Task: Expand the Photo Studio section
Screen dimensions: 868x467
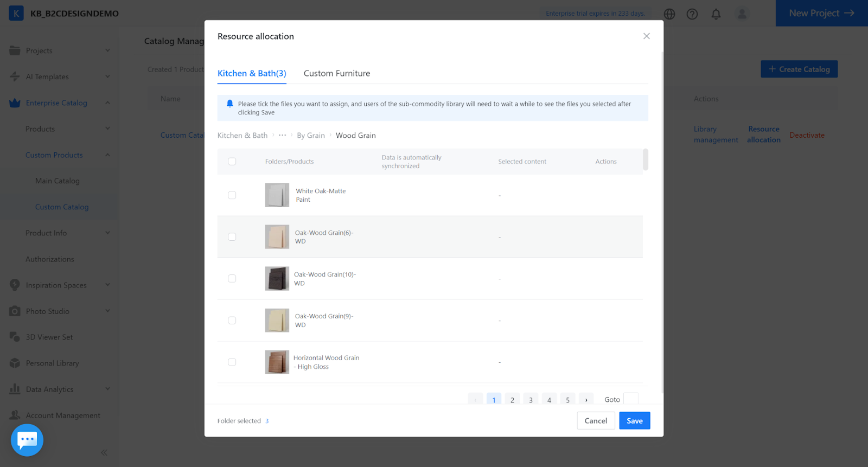Action: click(60, 311)
